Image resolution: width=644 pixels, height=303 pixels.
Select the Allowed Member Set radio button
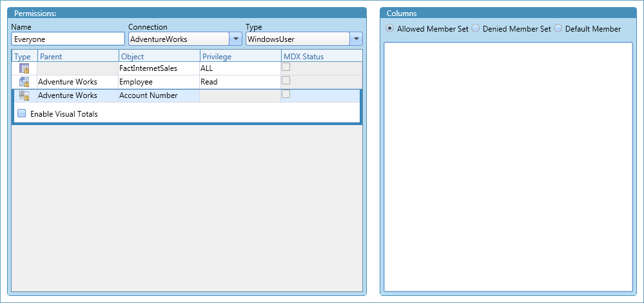coord(390,28)
